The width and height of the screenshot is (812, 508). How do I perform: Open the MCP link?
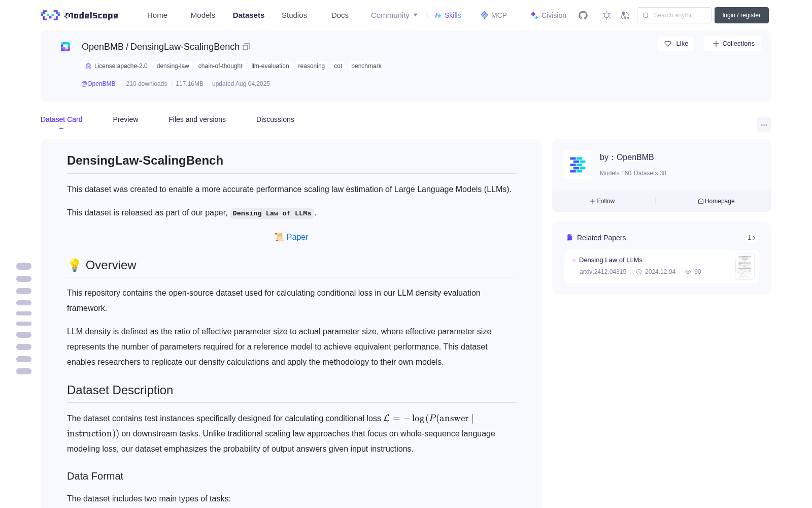coord(494,15)
